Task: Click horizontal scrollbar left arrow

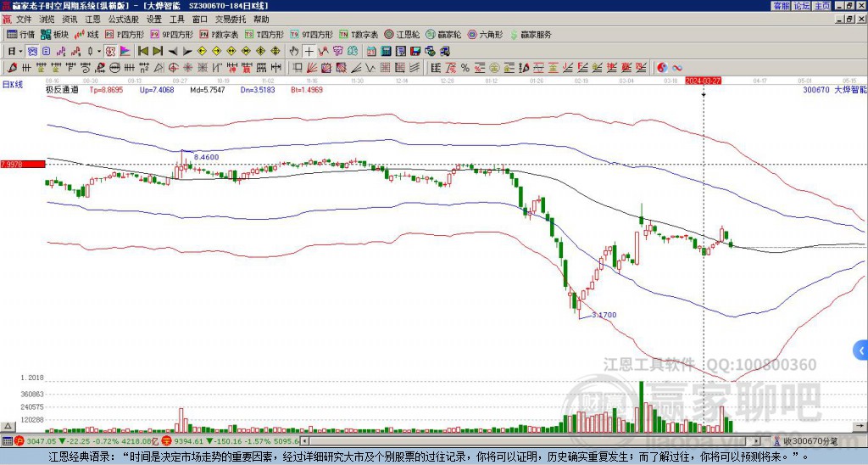Action: point(305,441)
